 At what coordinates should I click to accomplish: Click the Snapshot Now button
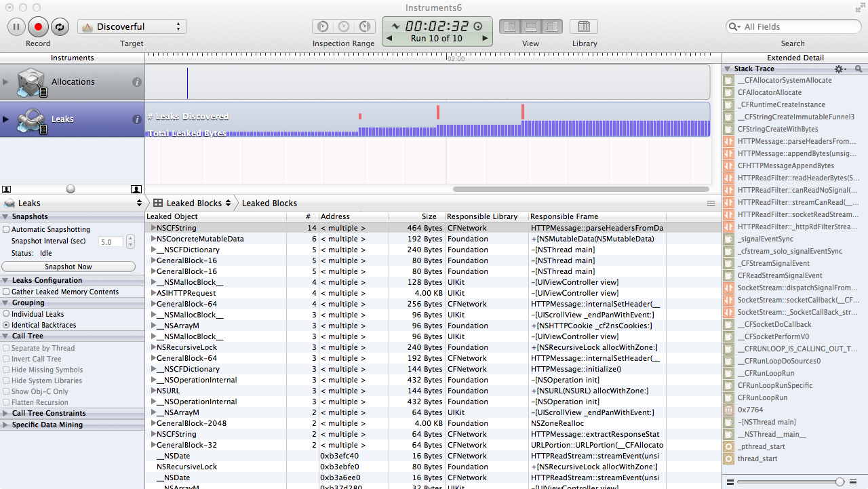[x=68, y=267]
